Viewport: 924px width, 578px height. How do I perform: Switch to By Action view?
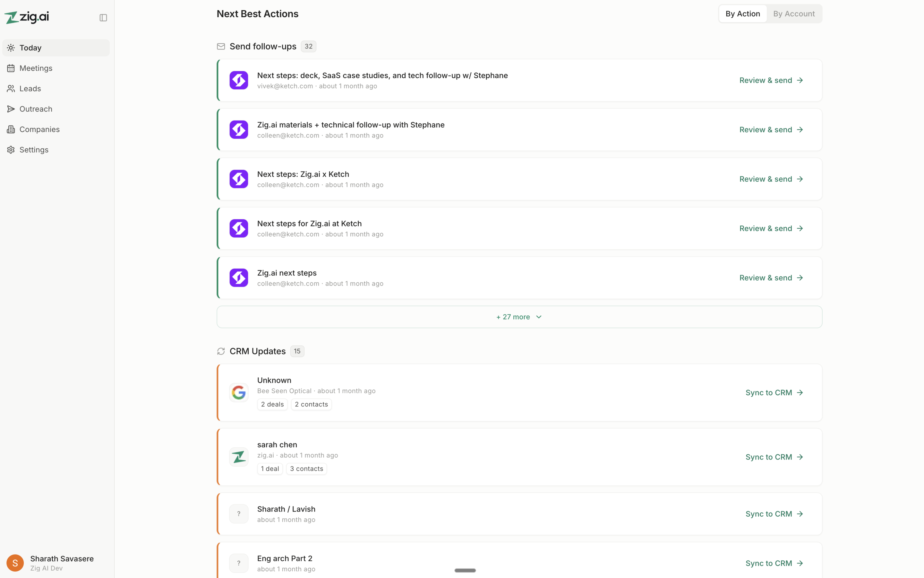pyautogui.click(x=743, y=14)
